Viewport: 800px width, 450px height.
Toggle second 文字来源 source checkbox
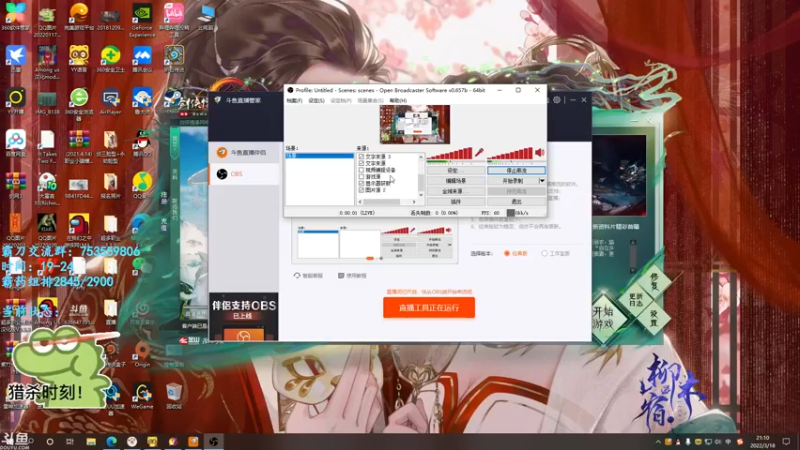point(361,163)
